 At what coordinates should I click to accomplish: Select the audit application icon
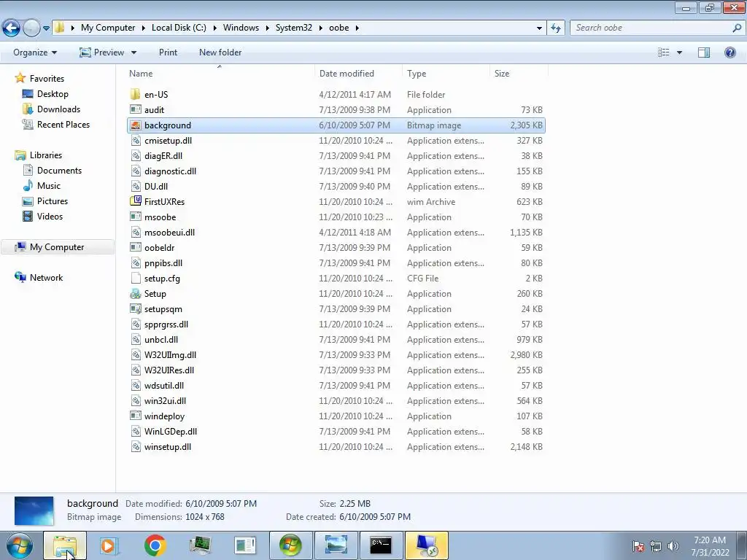[135, 109]
